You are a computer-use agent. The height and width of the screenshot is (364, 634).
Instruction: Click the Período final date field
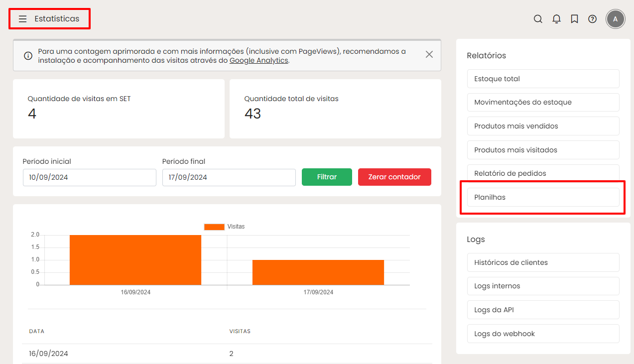tap(229, 177)
